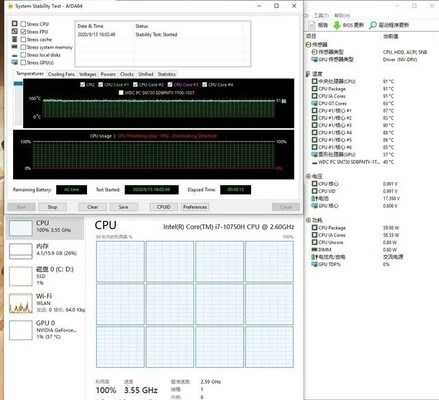The image size is (439, 400).
Task: Collapse the 功耗 power group
Action: 308,220
